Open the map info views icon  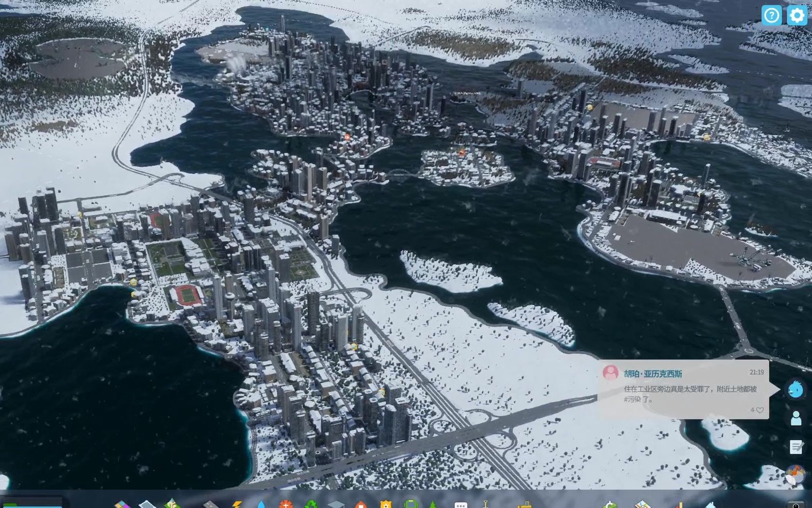click(643, 504)
